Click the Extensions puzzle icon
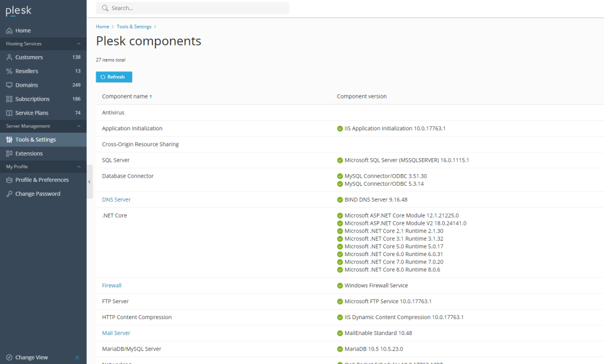Screen dimensions: 604x364 (9, 153)
